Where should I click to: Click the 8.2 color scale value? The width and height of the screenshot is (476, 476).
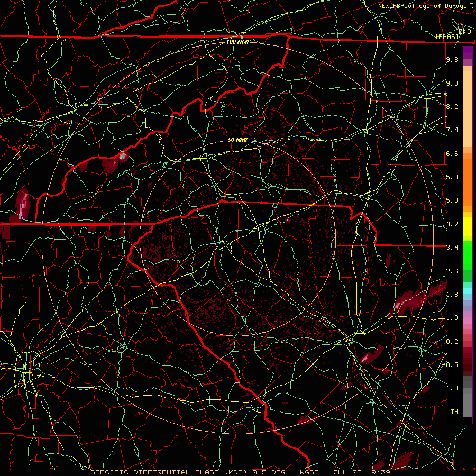pyautogui.click(x=452, y=106)
